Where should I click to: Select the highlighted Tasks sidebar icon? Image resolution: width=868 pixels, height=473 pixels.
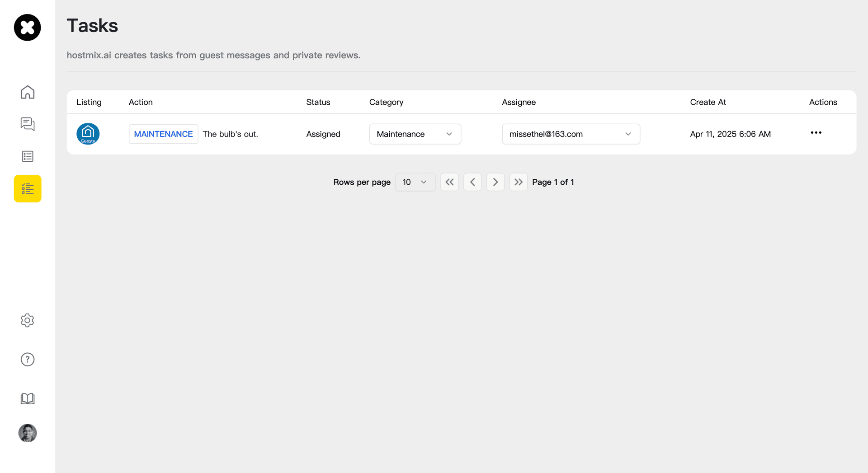pyautogui.click(x=28, y=188)
